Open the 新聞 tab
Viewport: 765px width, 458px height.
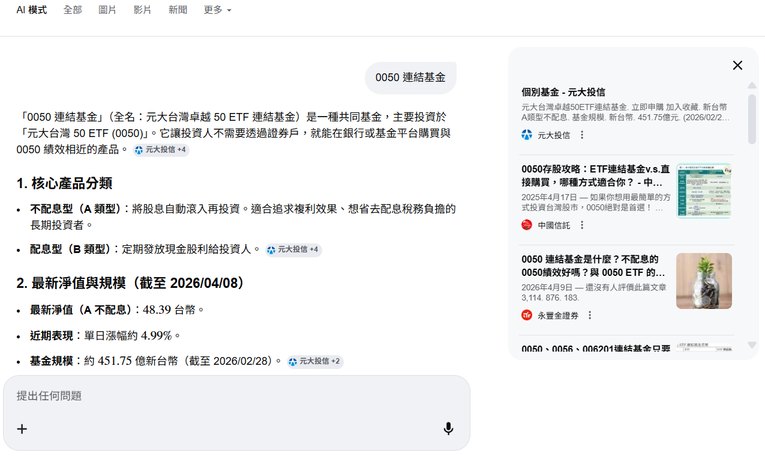(x=178, y=10)
